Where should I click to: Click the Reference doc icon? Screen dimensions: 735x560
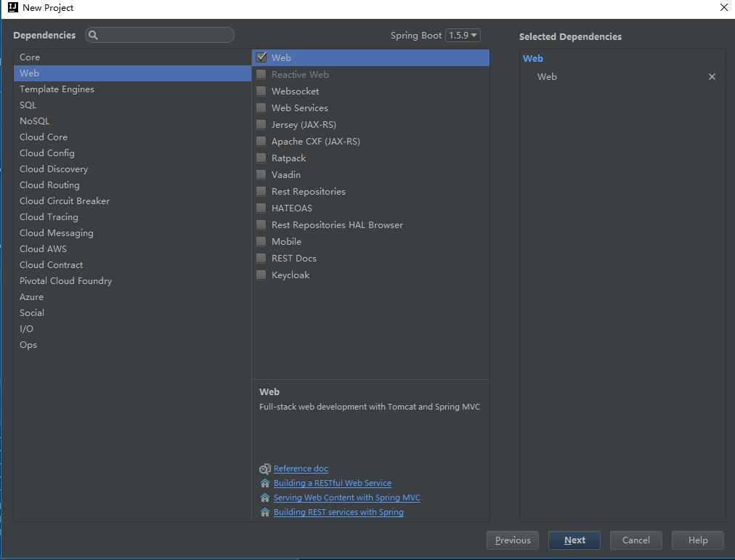tap(265, 468)
